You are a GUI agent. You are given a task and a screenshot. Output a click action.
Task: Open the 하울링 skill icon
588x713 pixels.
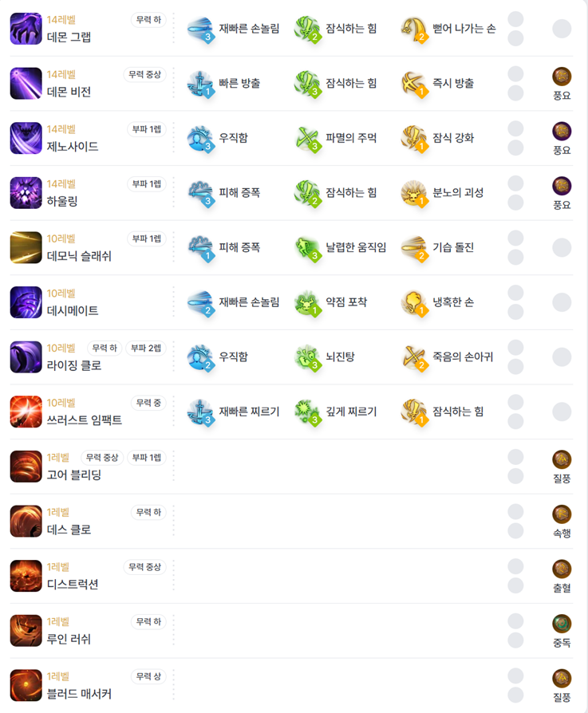point(26,193)
